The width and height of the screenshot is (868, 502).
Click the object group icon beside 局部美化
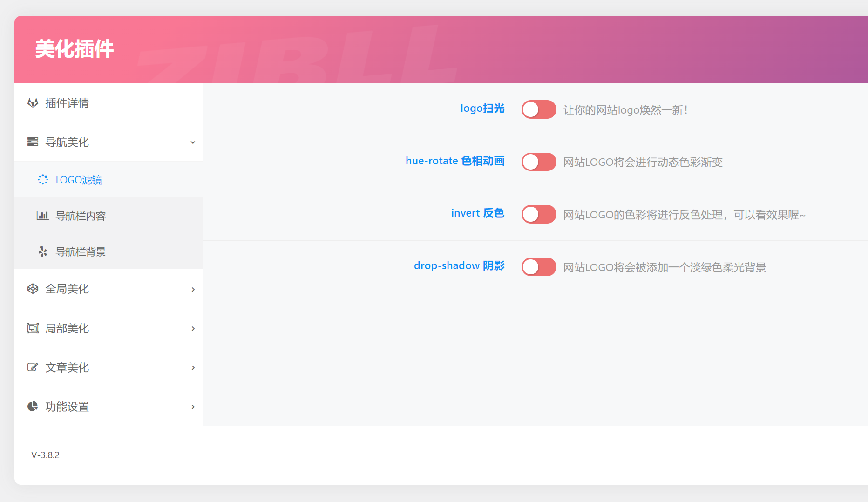[x=33, y=328]
